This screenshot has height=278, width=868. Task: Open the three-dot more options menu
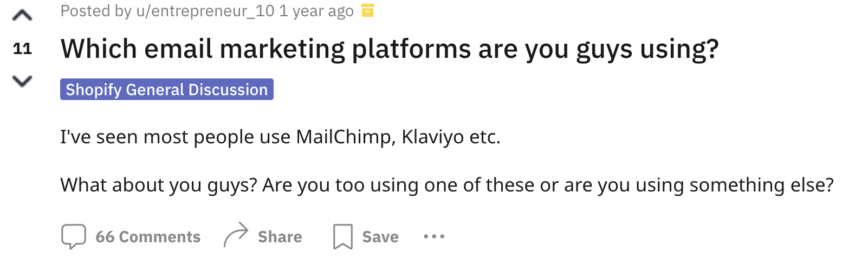[x=434, y=236]
